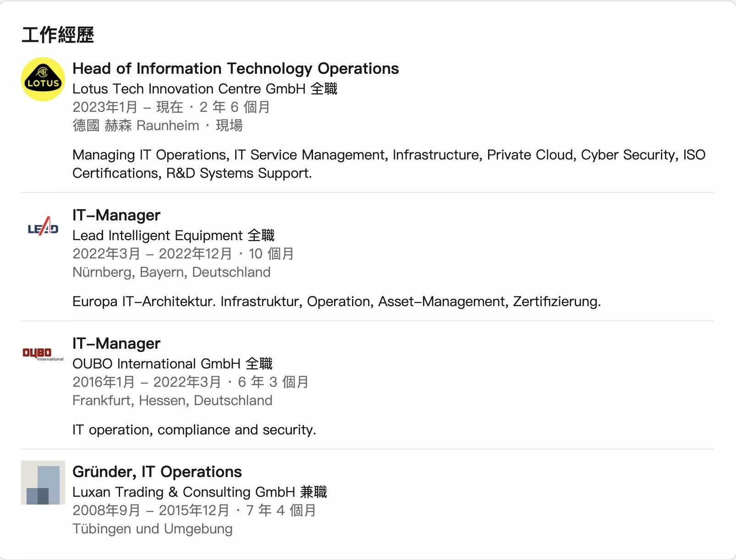736x560 pixels.
Task: Click the Managing IT Operations description text
Action: (389, 164)
